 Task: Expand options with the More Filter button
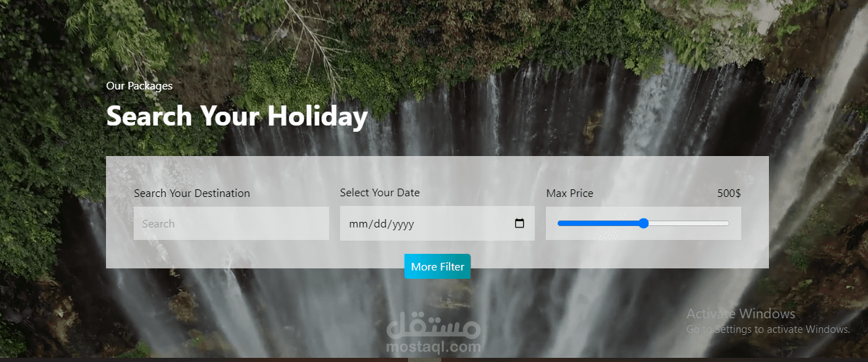click(x=438, y=266)
